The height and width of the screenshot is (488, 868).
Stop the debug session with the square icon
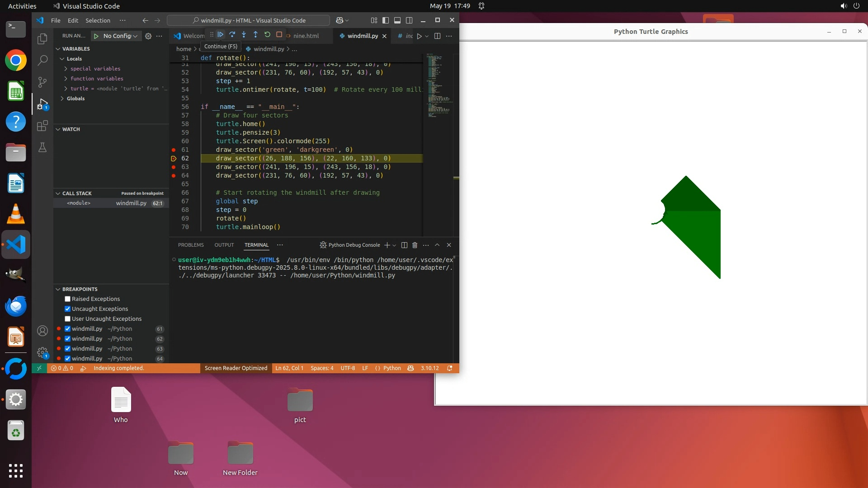coord(279,35)
